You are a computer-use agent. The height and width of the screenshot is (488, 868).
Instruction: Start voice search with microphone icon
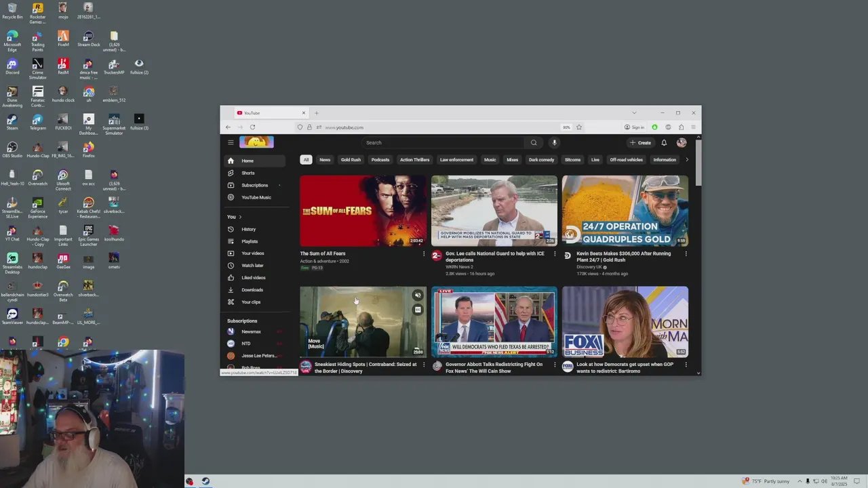(x=554, y=142)
